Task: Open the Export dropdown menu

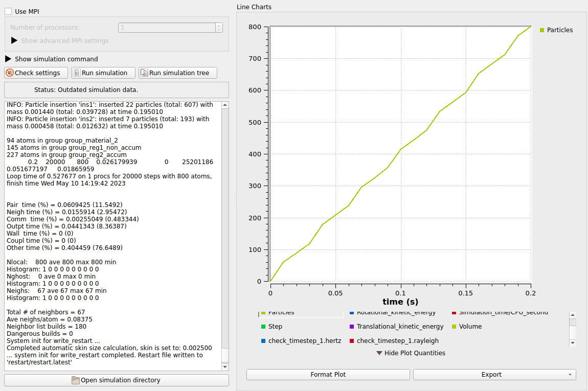Action: click(494, 375)
